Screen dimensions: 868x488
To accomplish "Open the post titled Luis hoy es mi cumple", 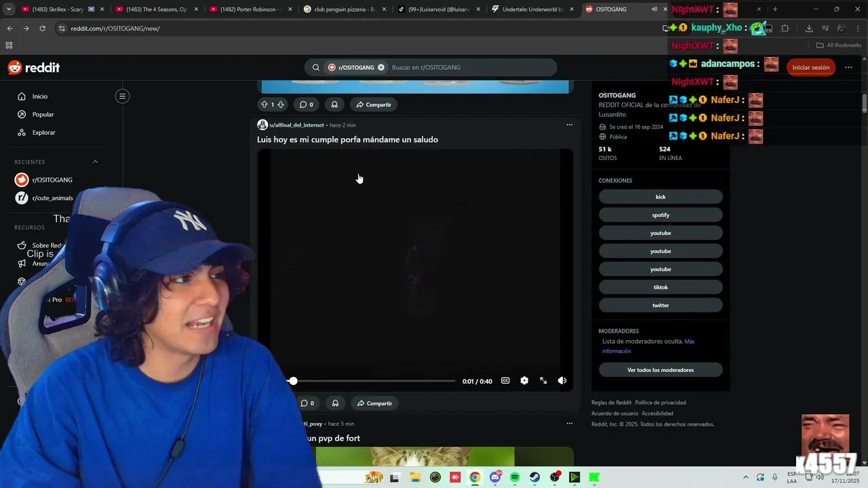I will pyautogui.click(x=347, y=140).
